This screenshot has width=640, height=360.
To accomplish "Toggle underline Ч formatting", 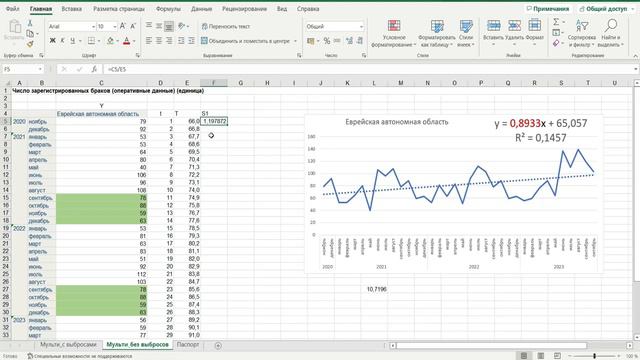I will [x=73, y=40].
